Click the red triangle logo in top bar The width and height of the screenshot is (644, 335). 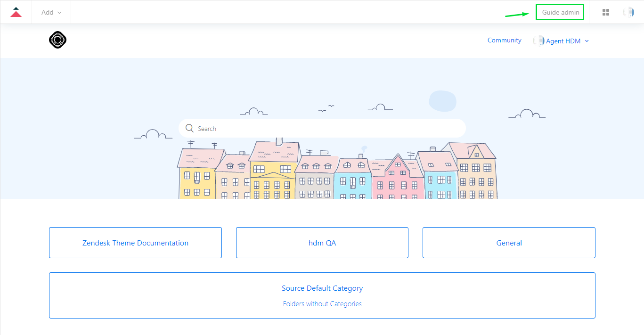[16, 12]
